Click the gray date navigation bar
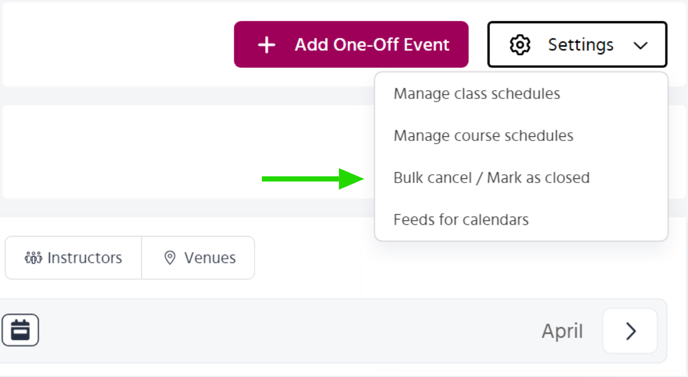The width and height of the screenshot is (688, 377). point(333,331)
